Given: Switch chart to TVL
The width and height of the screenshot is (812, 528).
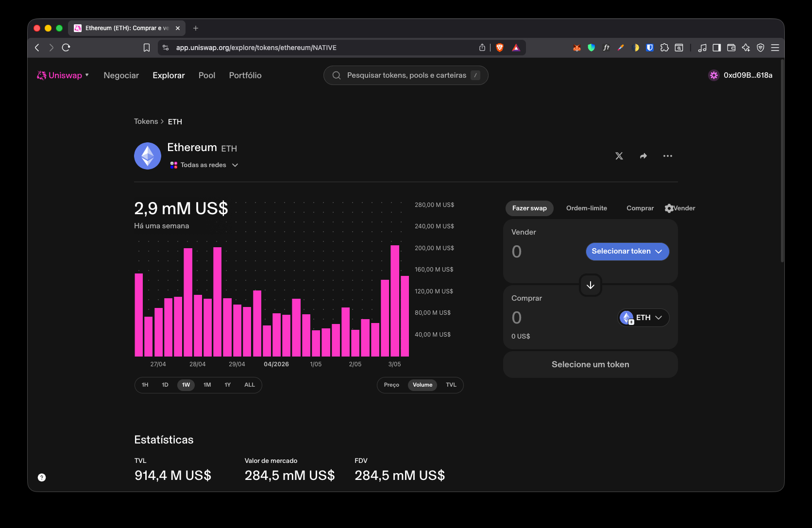Looking at the screenshot, I should [x=451, y=385].
